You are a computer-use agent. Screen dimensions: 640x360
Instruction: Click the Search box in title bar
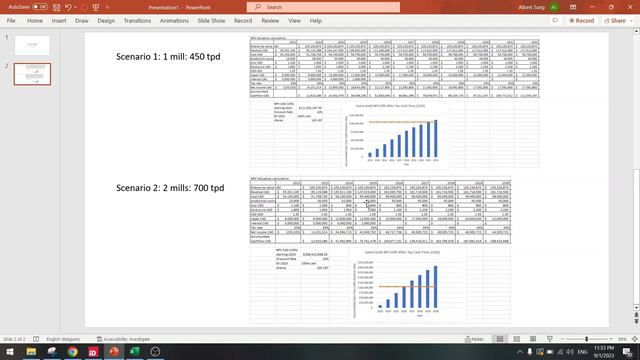tap(323, 7)
